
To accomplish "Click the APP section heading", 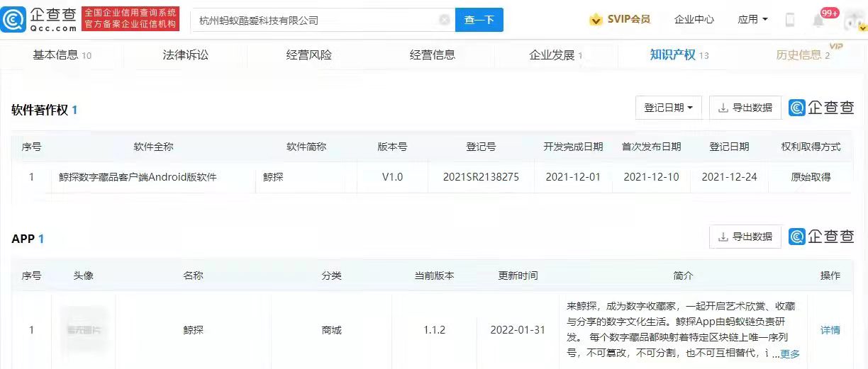I will [x=23, y=239].
